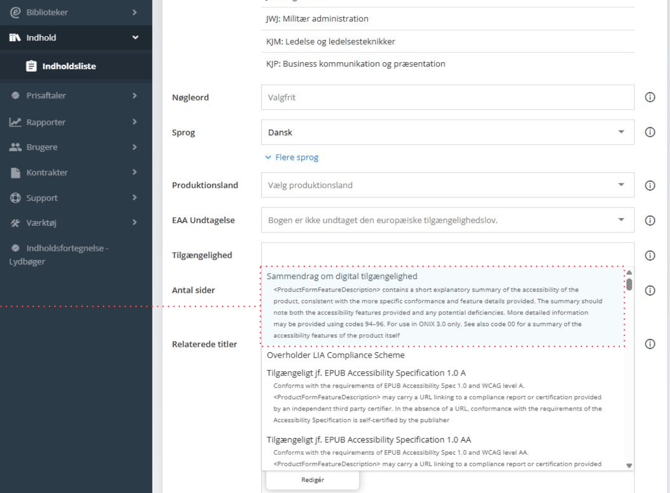Click the Kontrakter document icon
This screenshot has width=670, height=493.
(15, 173)
